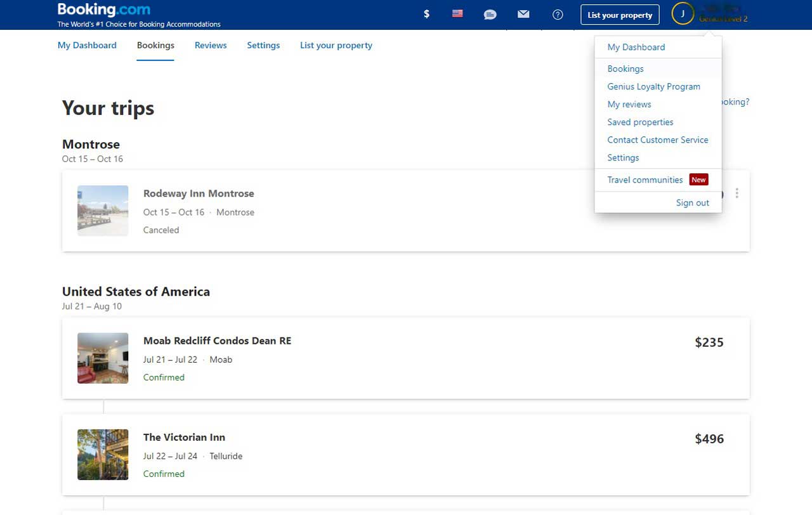Open Rodeway Inn Montrose three-dot options
Viewport: 812px width, 515px height.
[x=737, y=193]
